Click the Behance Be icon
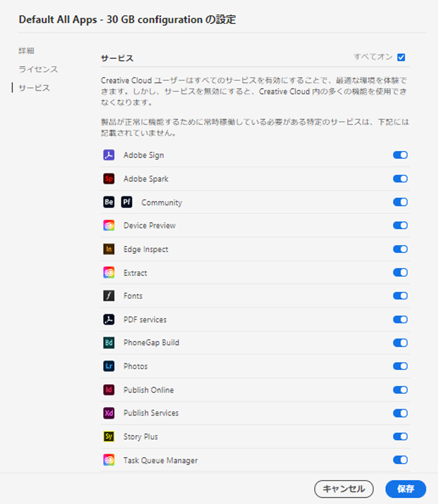This screenshot has height=504, width=438. click(109, 202)
